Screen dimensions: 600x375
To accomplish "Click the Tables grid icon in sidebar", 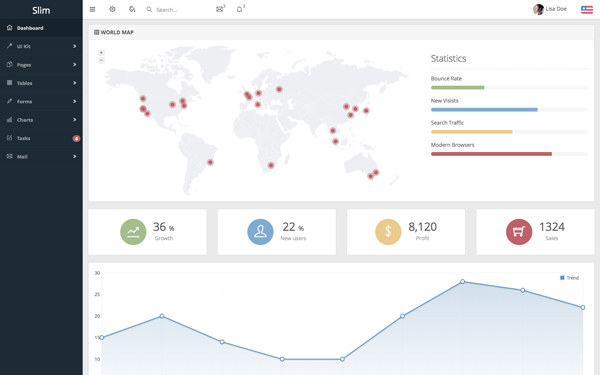I will pos(10,83).
